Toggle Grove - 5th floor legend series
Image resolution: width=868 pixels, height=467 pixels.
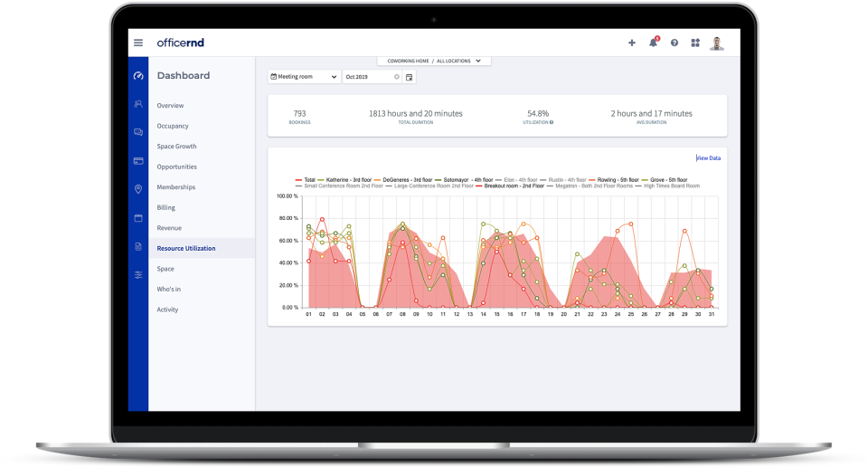665,180
